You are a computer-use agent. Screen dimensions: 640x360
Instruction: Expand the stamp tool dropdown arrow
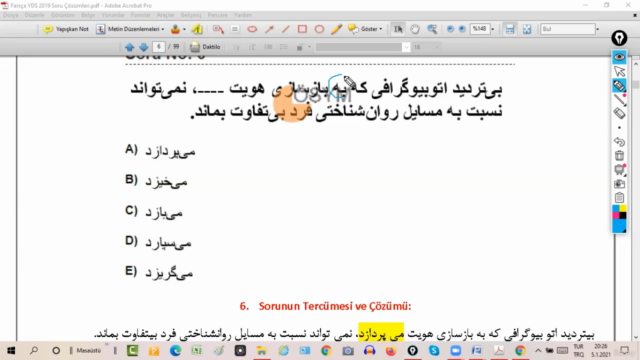[x=184, y=29]
